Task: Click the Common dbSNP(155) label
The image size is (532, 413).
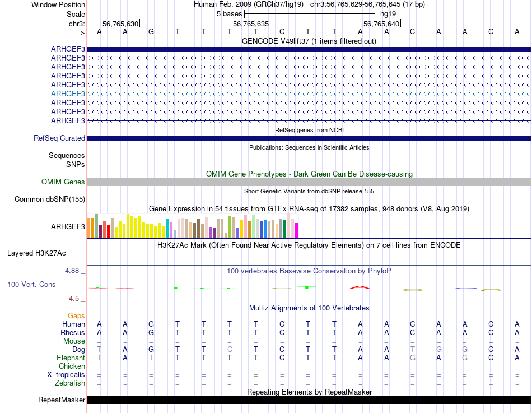Action: (49, 199)
